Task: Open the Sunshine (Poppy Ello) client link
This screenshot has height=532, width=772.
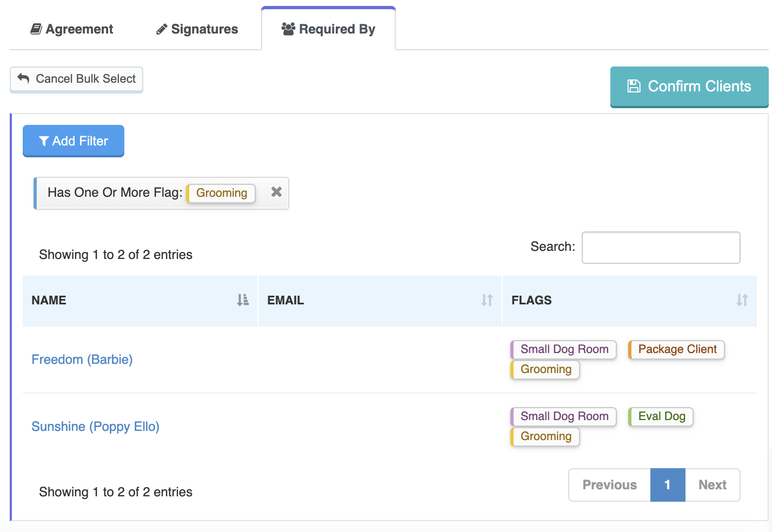Action: (x=95, y=427)
